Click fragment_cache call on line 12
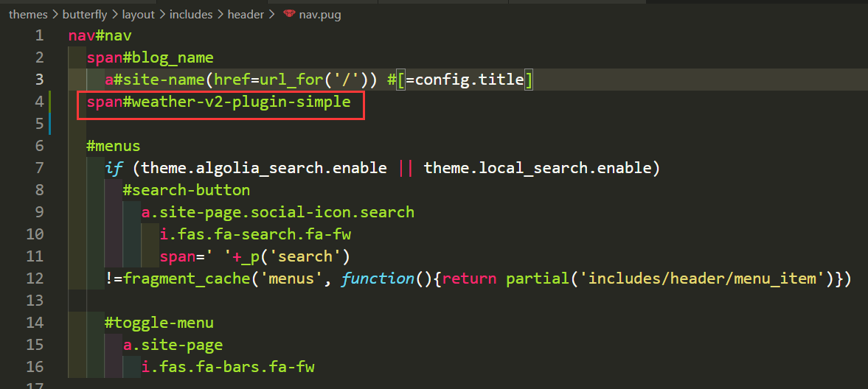Viewport: 868px width, 389px height. click(x=187, y=278)
